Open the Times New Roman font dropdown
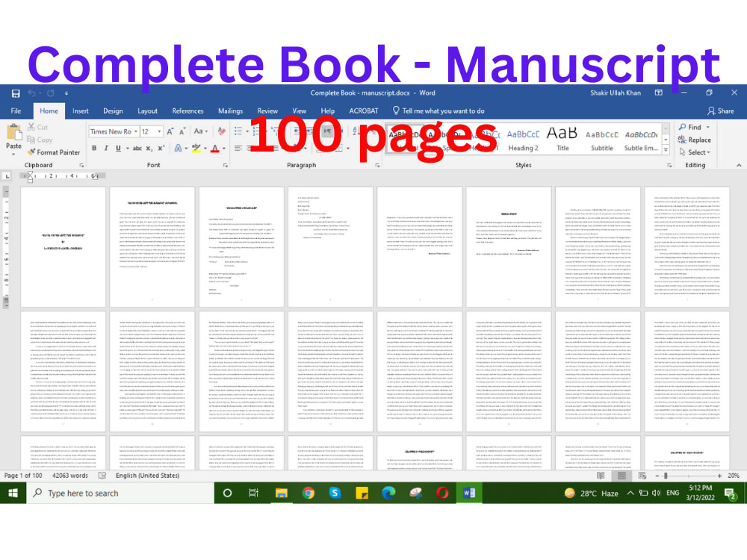This screenshot has width=747, height=560. click(x=135, y=131)
